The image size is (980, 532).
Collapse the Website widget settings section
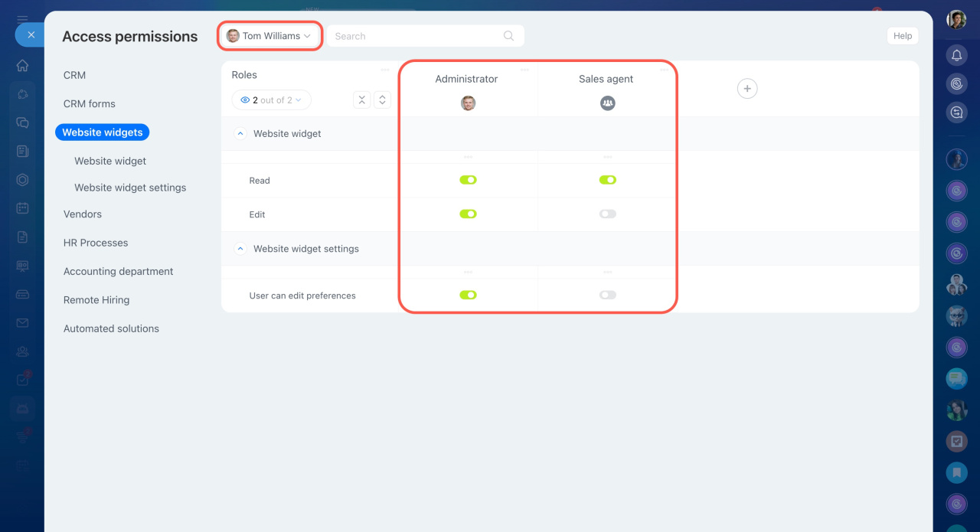click(240, 249)
